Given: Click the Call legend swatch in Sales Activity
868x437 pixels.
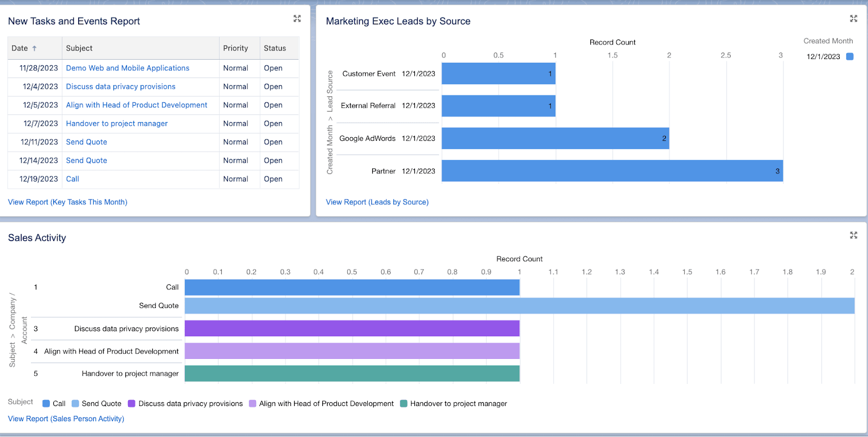Looking at the screenshot, I should 46,404.
